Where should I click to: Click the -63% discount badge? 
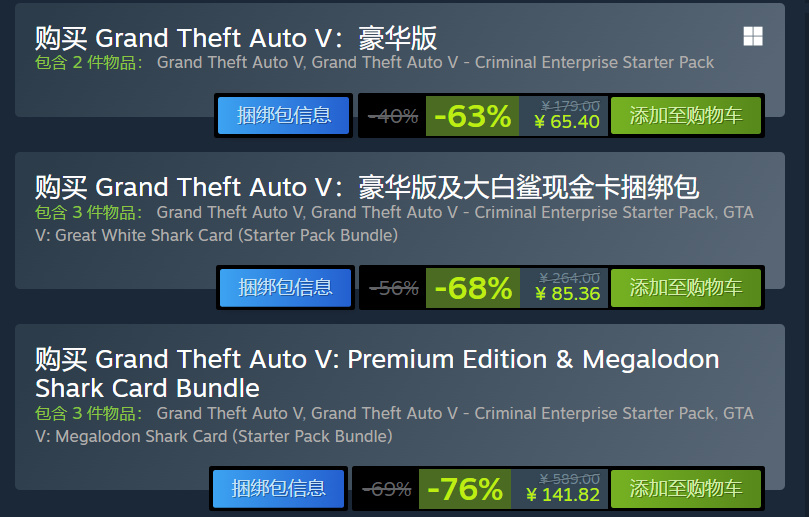click(472, 116)
